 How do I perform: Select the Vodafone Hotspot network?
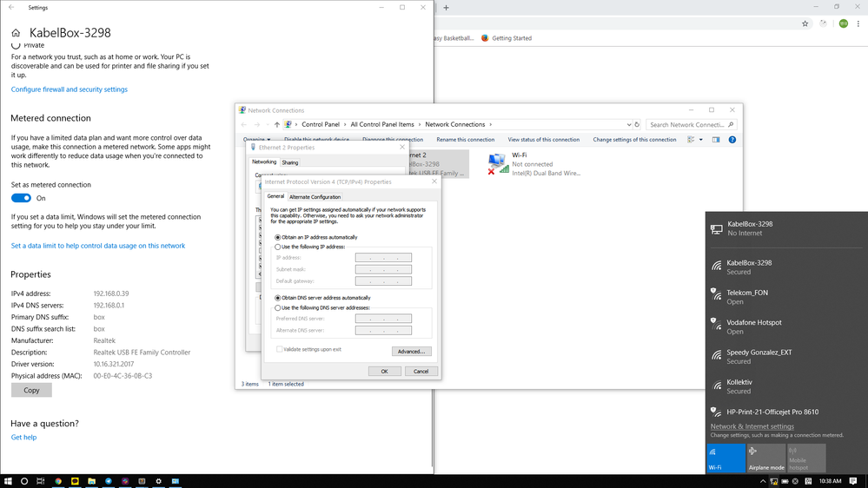tap(786, 327)
